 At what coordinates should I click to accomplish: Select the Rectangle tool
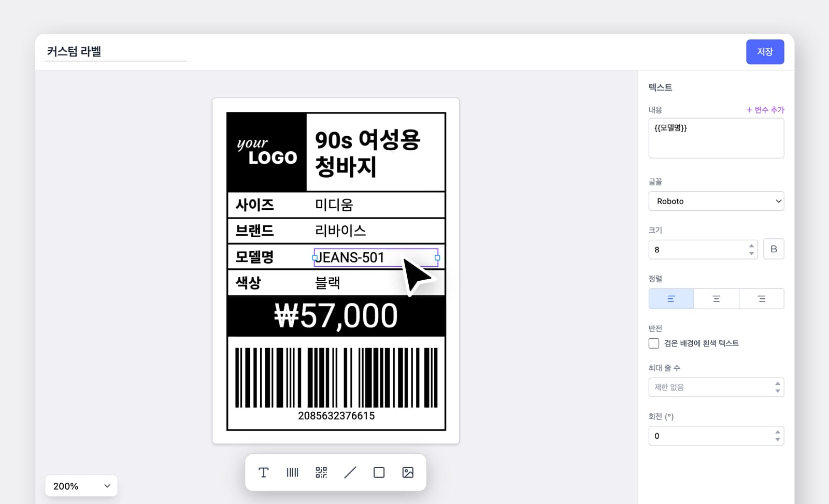coord(379,472)
